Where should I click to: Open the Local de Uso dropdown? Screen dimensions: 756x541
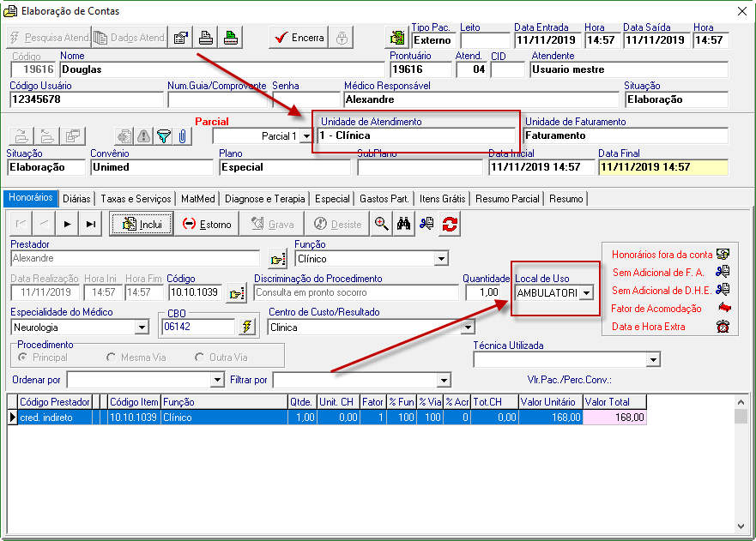[x=586, y=293]
